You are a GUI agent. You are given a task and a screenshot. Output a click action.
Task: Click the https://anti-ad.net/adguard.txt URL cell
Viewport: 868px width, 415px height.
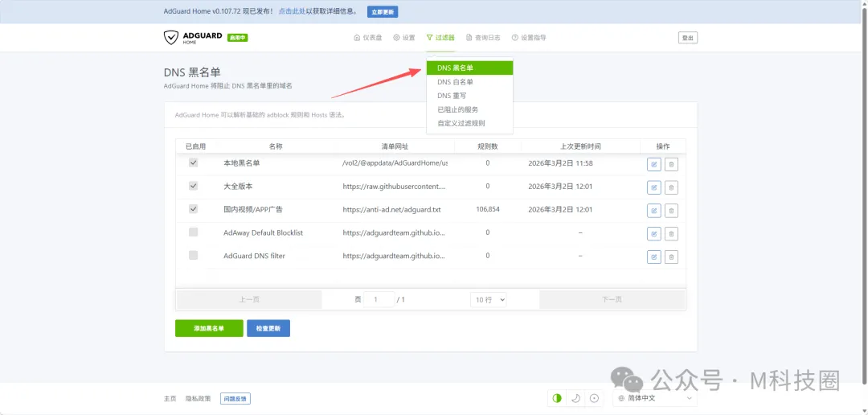[392, 210]
